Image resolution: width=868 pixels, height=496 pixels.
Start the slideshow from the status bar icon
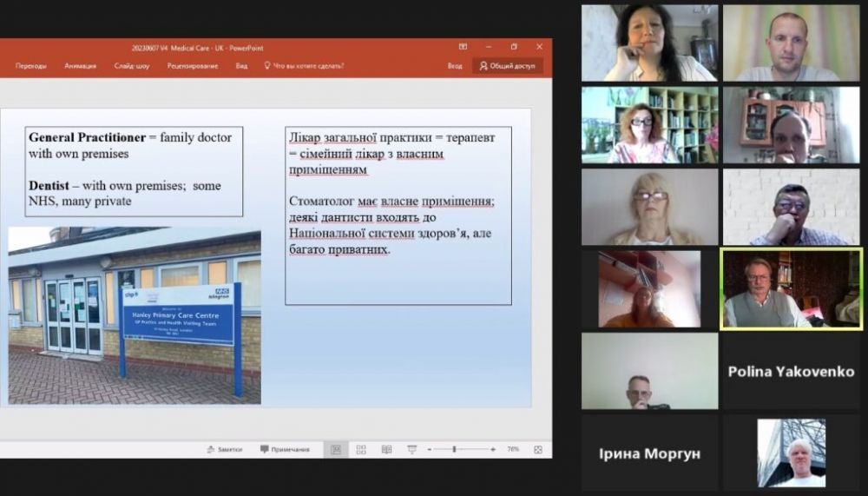pyautogui.click(x=411, y=449)
